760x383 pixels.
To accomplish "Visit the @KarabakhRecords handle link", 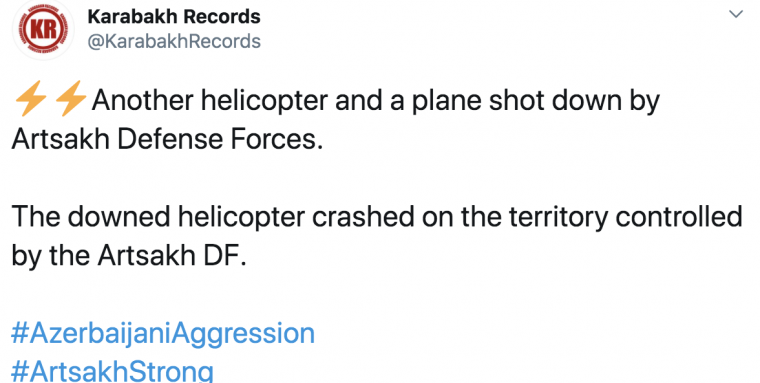I will (174, 41).
